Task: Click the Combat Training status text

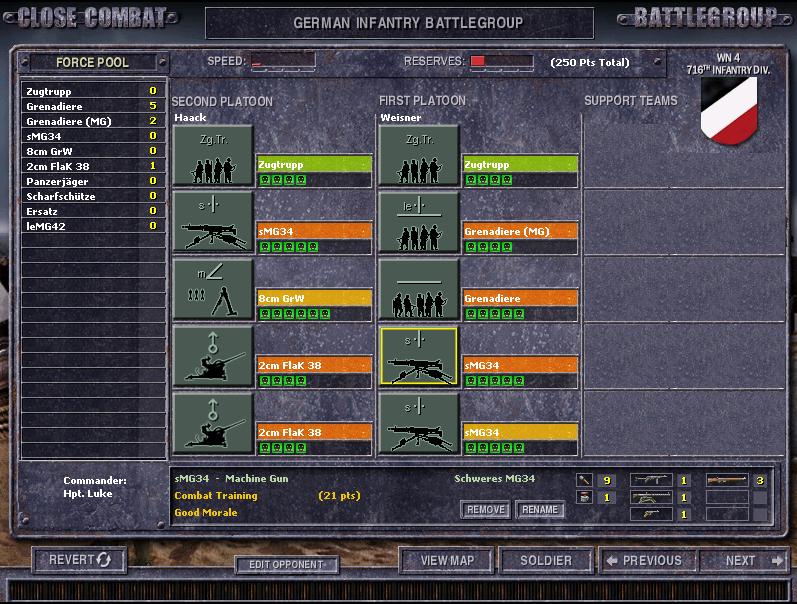Action: pos(216,496)
